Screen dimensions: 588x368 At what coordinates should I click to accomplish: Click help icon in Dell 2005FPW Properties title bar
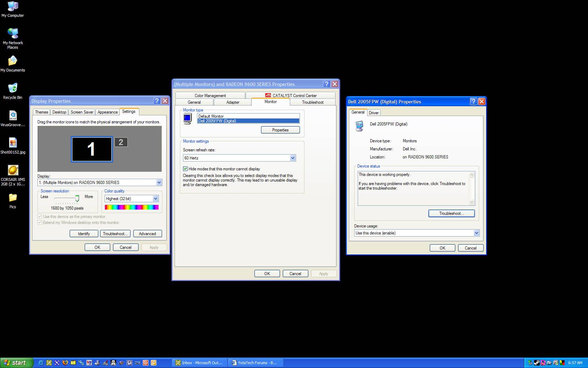point(474,102)
